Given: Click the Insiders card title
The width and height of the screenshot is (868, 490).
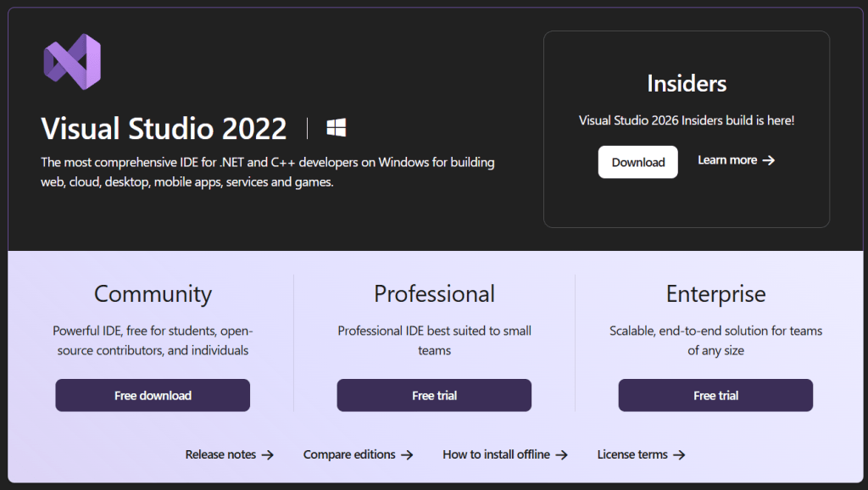Looking at the screenshot, I should 686,83.
